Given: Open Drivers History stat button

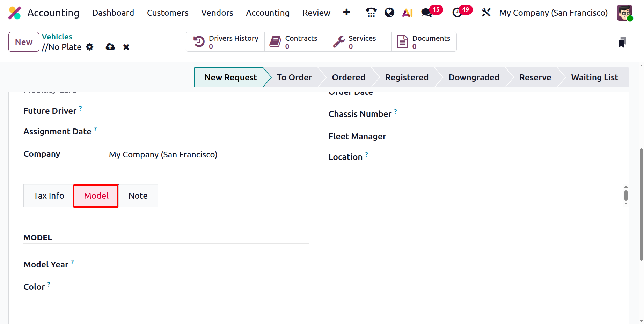Looking at the screenshot, I should [x=225, y=42].
